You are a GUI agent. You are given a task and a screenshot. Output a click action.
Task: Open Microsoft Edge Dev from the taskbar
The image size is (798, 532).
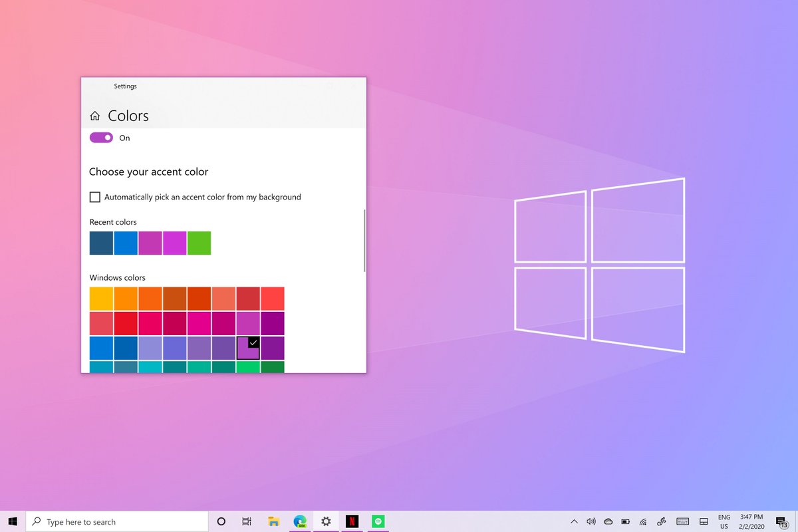pyautogui.click(x=300, y=521)
